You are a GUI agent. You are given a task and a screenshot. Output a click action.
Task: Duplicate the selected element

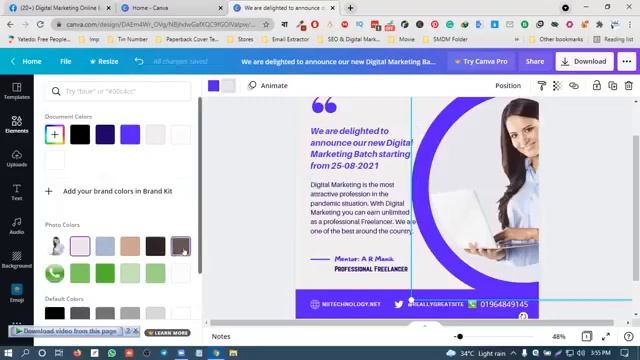click(x=612, y=85)
